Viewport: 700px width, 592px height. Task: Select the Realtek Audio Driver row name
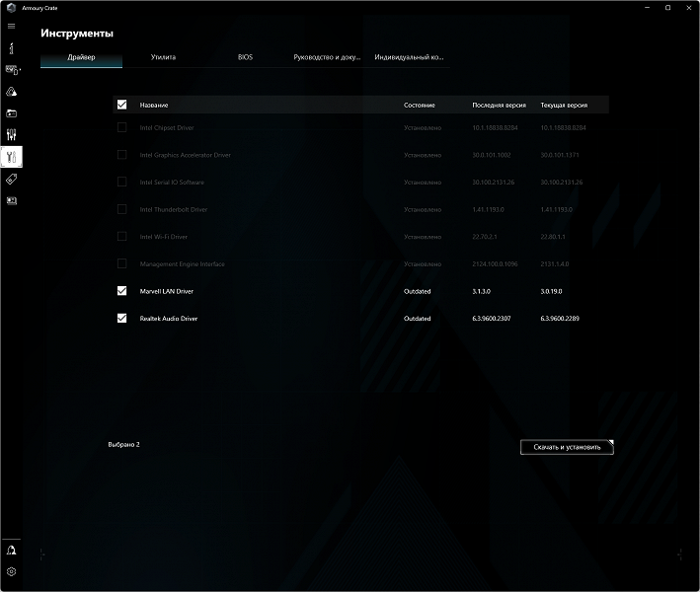tap(169, 319)
